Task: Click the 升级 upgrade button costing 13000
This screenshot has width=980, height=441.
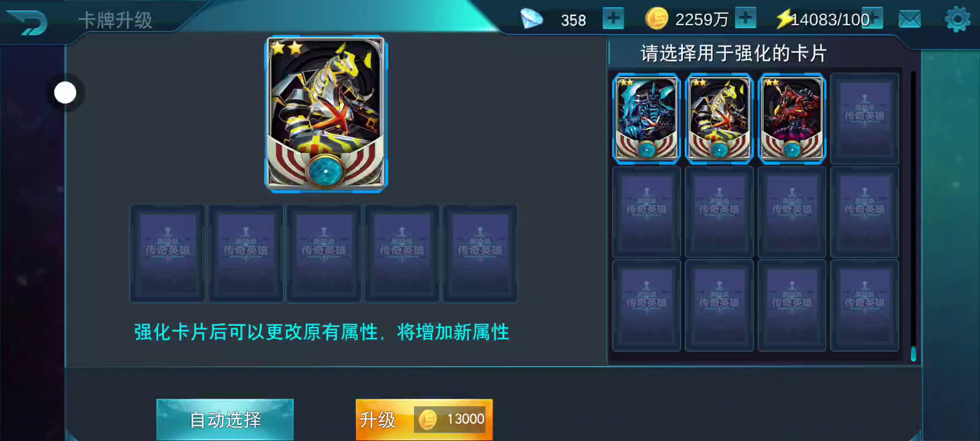Action: (x=424, y=420)
